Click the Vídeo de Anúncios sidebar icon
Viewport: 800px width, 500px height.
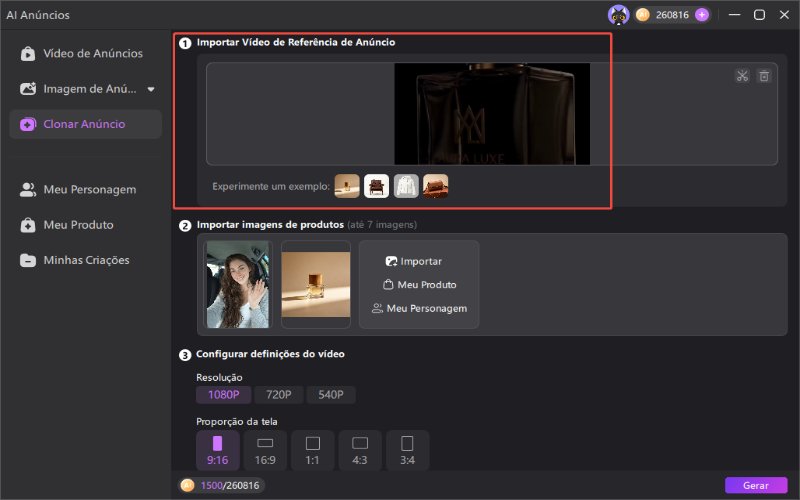click(x=28, y=54)
